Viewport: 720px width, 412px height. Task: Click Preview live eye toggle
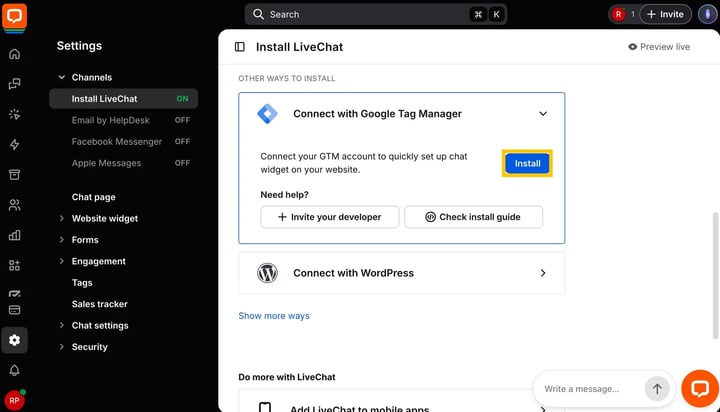[x=659, y=47]
